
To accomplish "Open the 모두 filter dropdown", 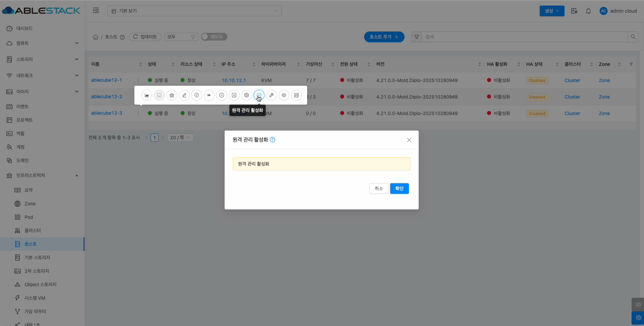I will pyautogui.click(x=181, y=37).
